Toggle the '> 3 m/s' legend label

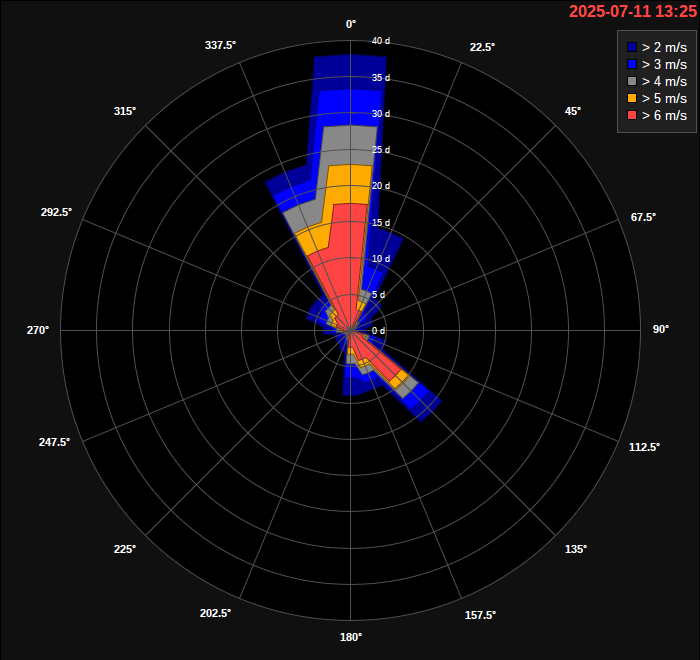tap(664, 64)
